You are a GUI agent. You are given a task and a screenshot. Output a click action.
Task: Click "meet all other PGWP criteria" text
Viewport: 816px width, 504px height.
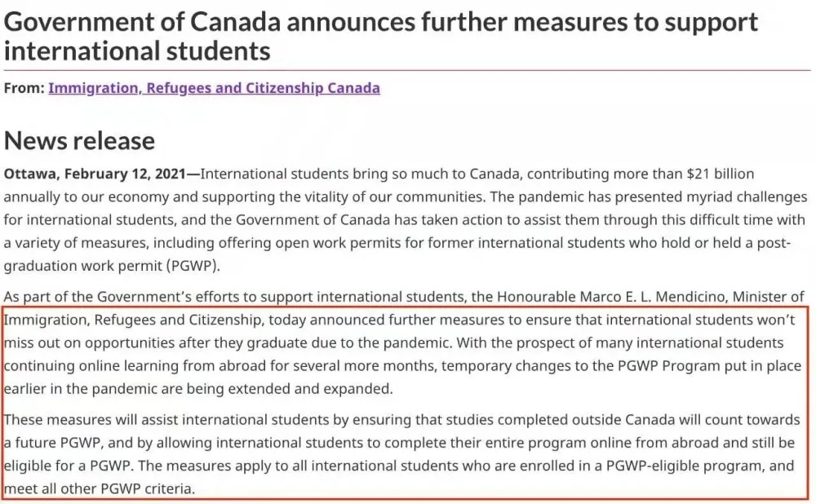100,489
